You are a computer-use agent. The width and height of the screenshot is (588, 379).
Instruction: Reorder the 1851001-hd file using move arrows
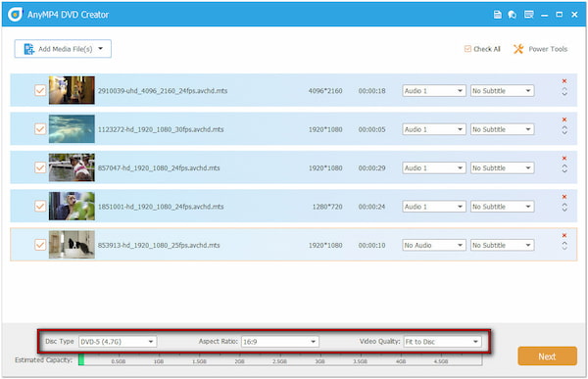(564, 208)
